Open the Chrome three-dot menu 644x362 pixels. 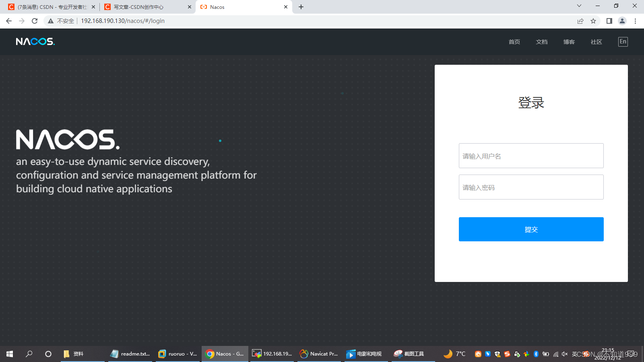pyautogui.click(x=636, y=21)
